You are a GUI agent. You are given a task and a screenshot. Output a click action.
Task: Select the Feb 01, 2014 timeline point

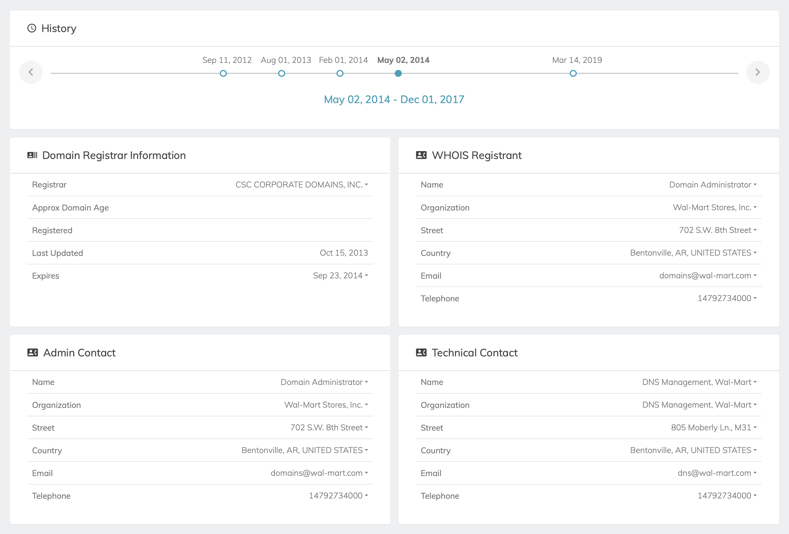click(x=340, y=73)
